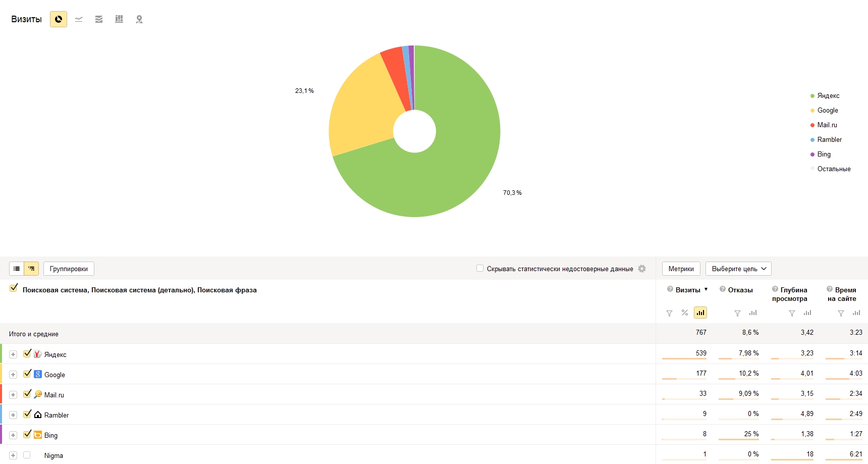Sort by the Отказы column header
Viewport: 868px width, 464px height.
[740, 290]
